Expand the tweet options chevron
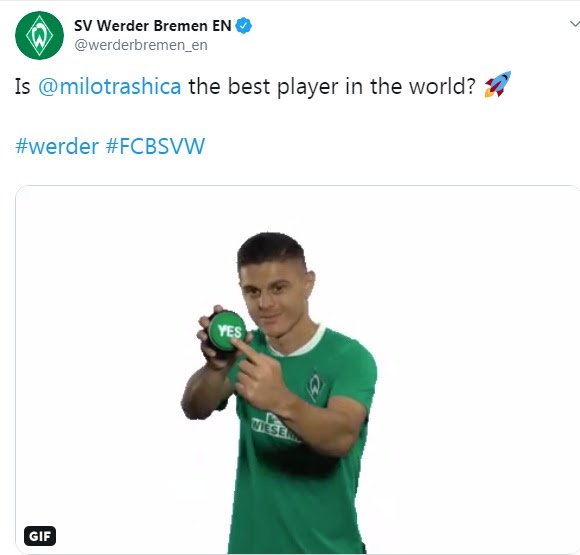 pyautogui.click(x=574, y=24)
